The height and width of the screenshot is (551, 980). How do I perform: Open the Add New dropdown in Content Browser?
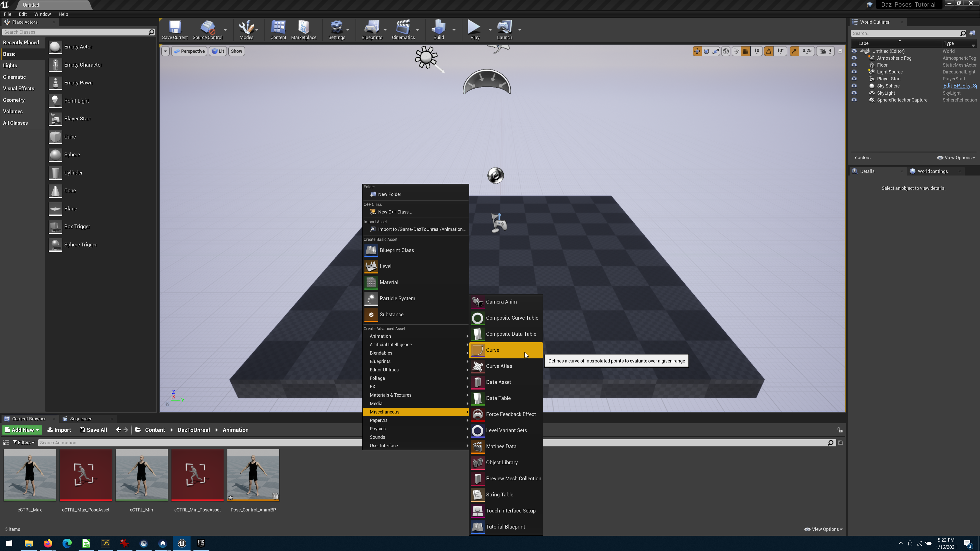[22, 430]
